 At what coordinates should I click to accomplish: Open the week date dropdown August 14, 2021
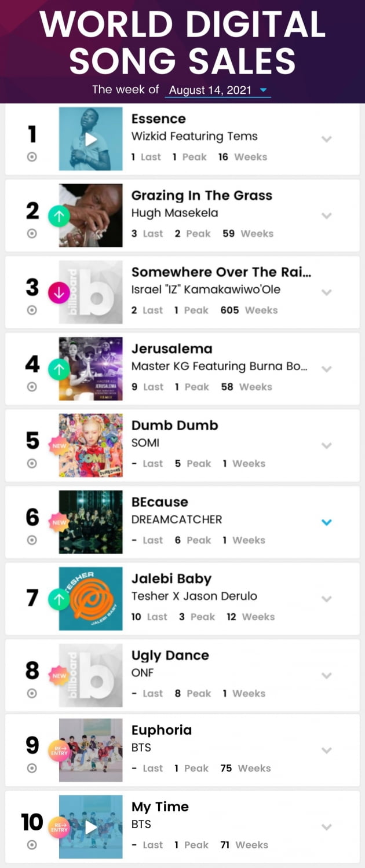pyautogui.click(x=219, y=90)
